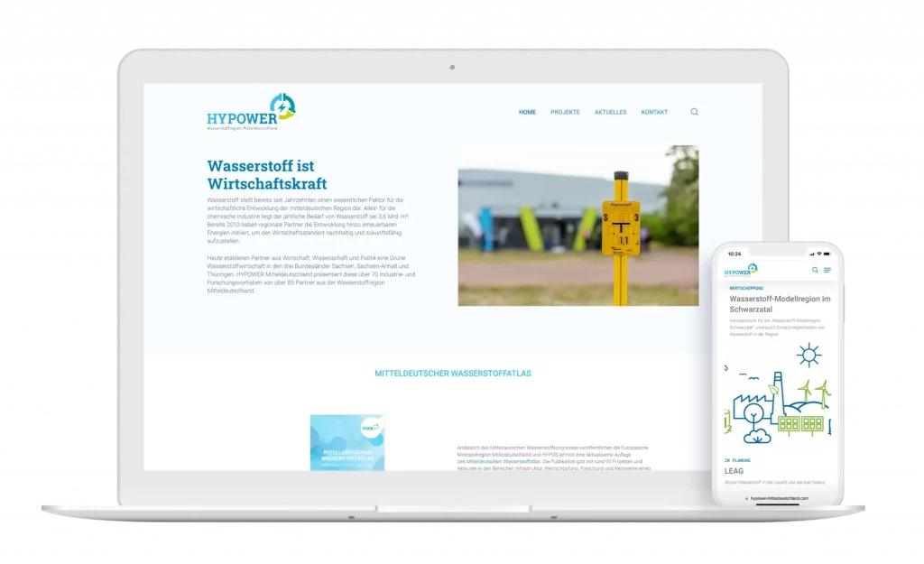Tap the search icon on the phone
This screenshot has height=564, width=924.
[815, 270]
